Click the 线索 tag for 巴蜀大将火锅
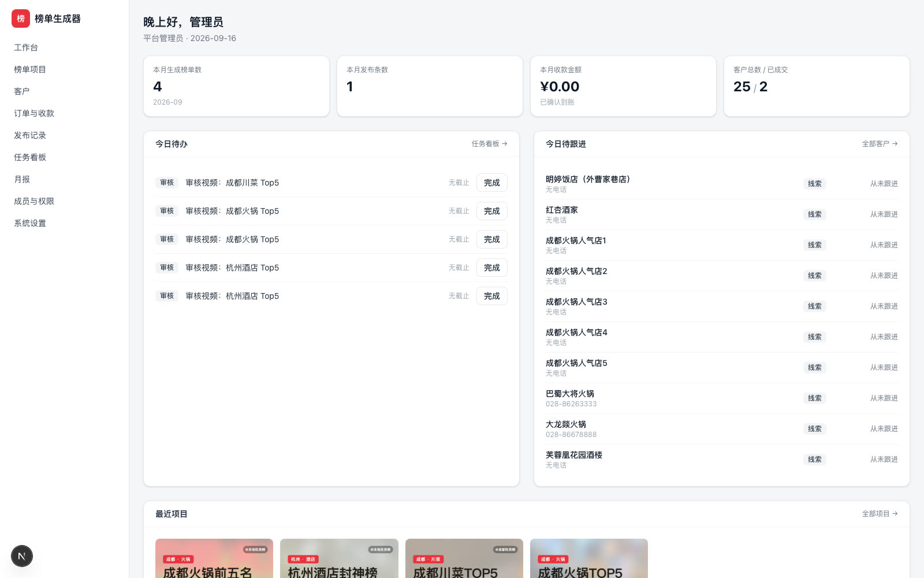924x578 pixels. point(815,398)
